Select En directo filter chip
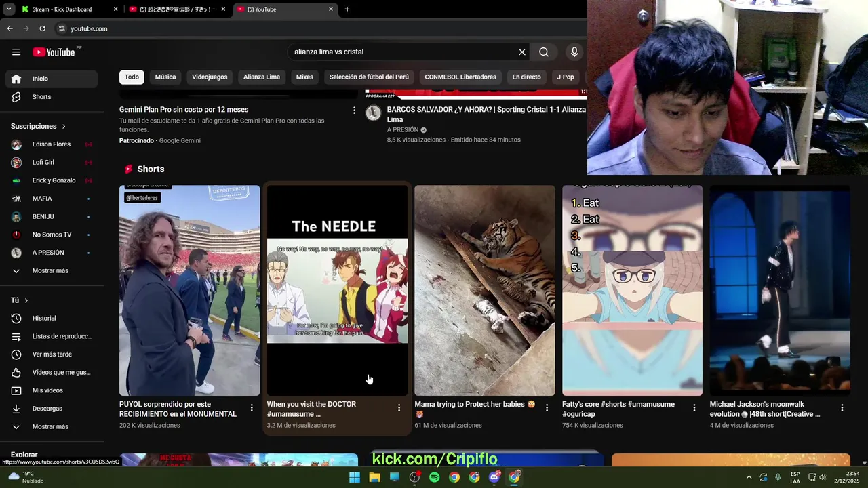The height and width of the screenshot is (488, 868). pyautogui.click(x=526, y=77)
